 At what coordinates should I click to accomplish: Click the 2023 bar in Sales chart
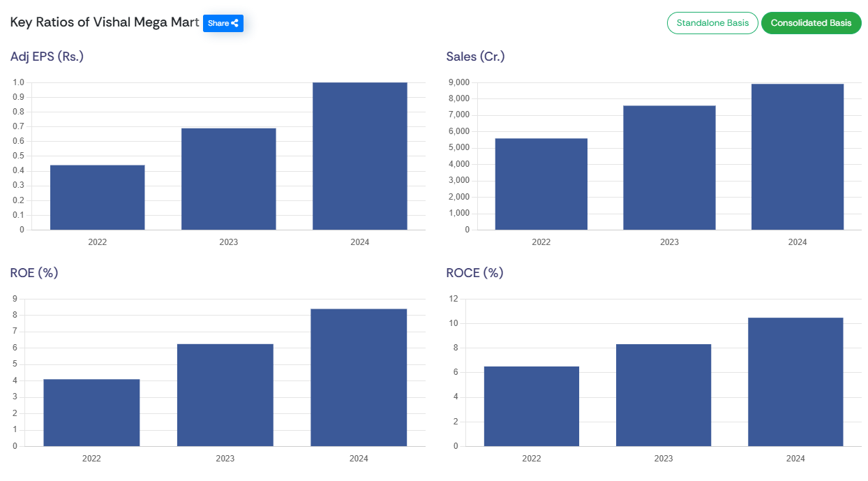(x=669, y=168)
